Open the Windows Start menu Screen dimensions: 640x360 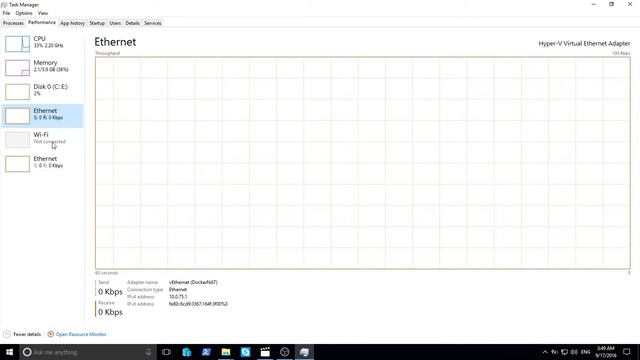(9, 352)
